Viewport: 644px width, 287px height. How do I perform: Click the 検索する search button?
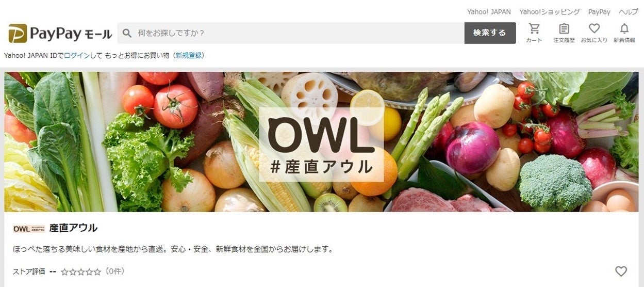[x=490, y=33]
